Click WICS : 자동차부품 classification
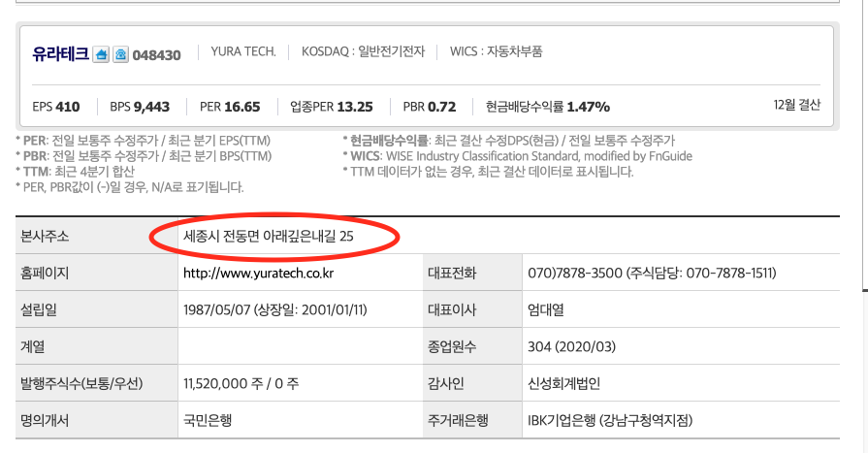 point(496,51)
